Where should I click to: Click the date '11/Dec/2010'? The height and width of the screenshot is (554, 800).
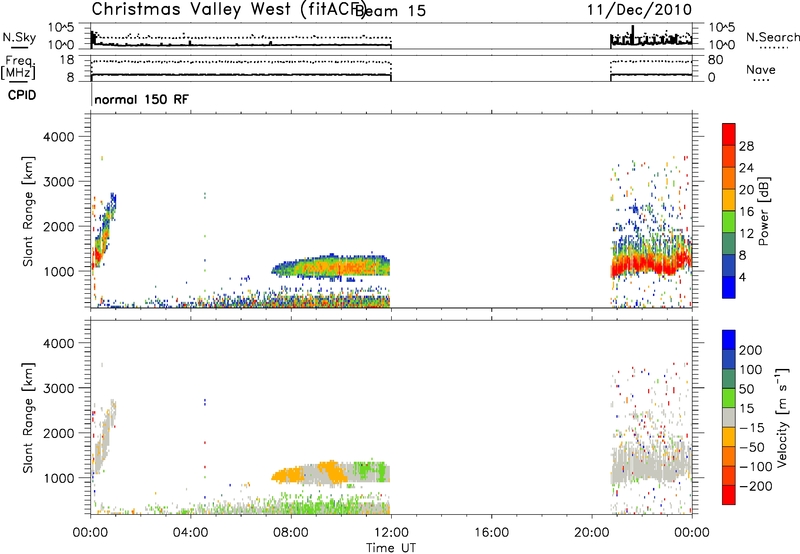[x=639, y=10]
